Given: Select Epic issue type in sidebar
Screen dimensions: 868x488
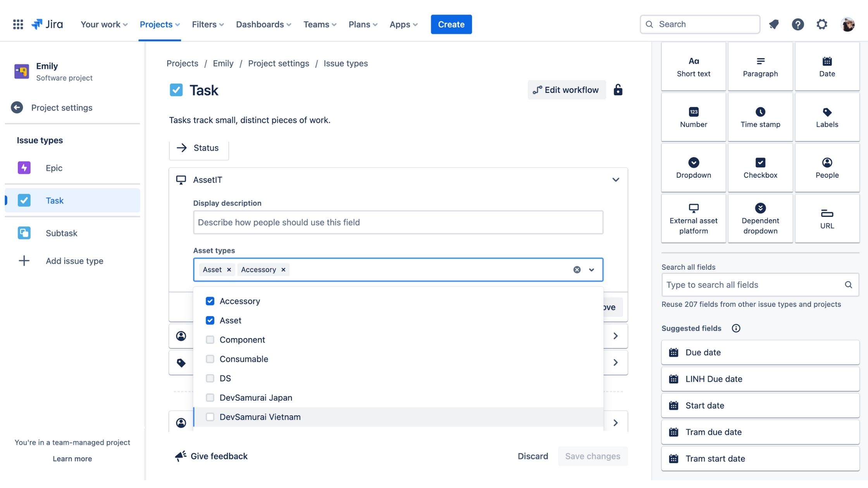Looking at the screenshot, I should click(54, 168).
